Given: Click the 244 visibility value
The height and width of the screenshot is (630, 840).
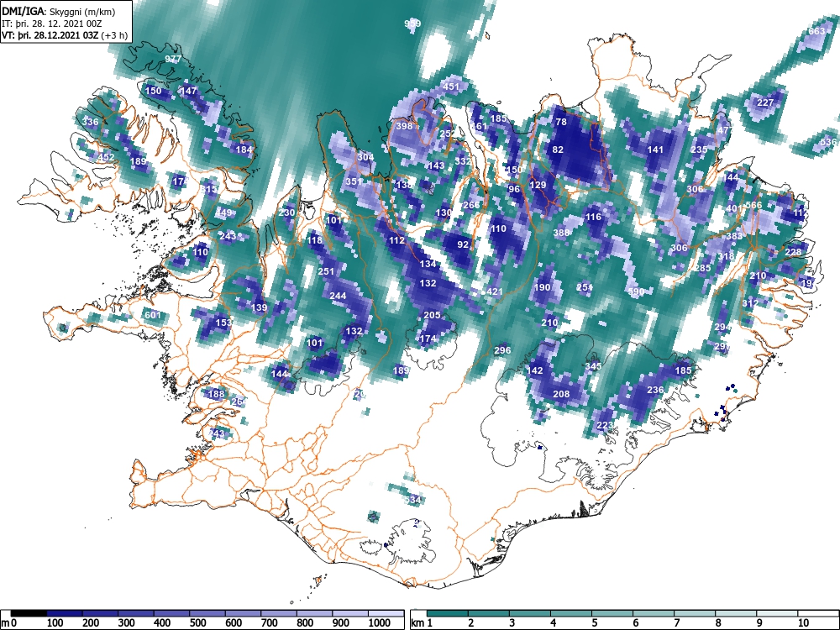Looking at the screenshot, I should (x=338, y=295).
